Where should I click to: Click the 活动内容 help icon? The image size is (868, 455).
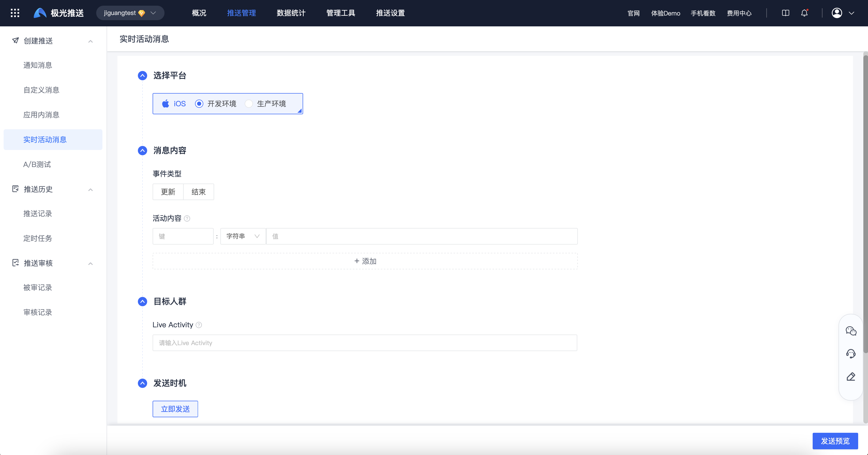187,218
